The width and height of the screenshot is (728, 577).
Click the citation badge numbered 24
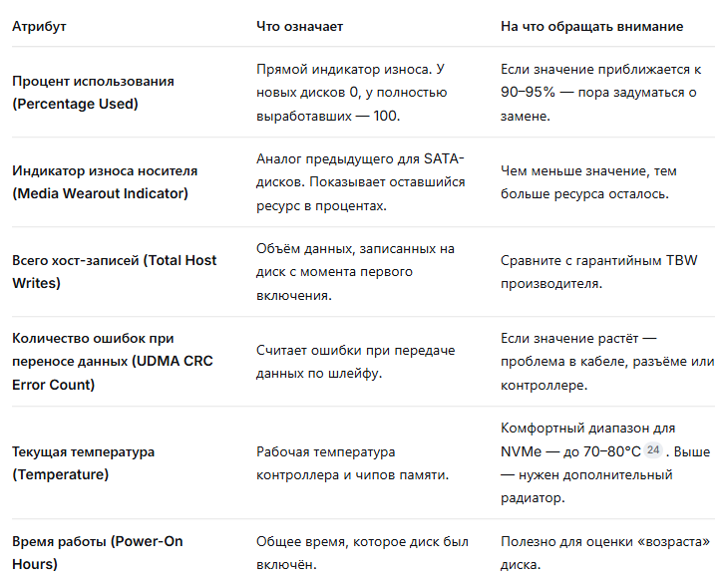pos(653,450)
